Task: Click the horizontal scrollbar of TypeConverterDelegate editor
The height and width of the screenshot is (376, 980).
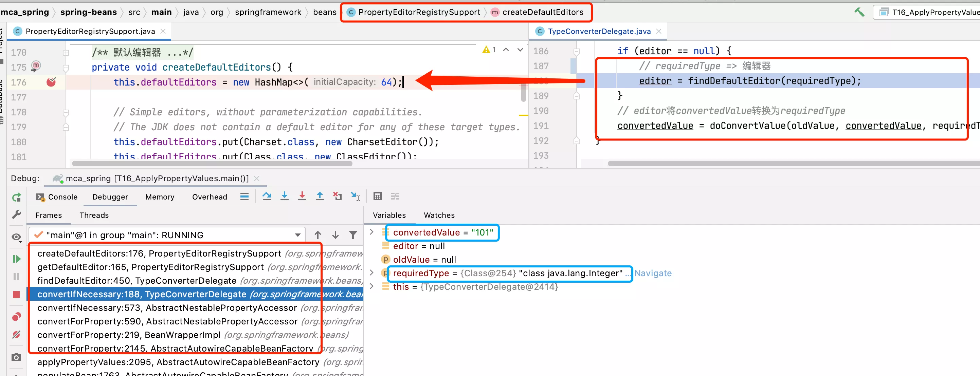Action: [794, 164]
